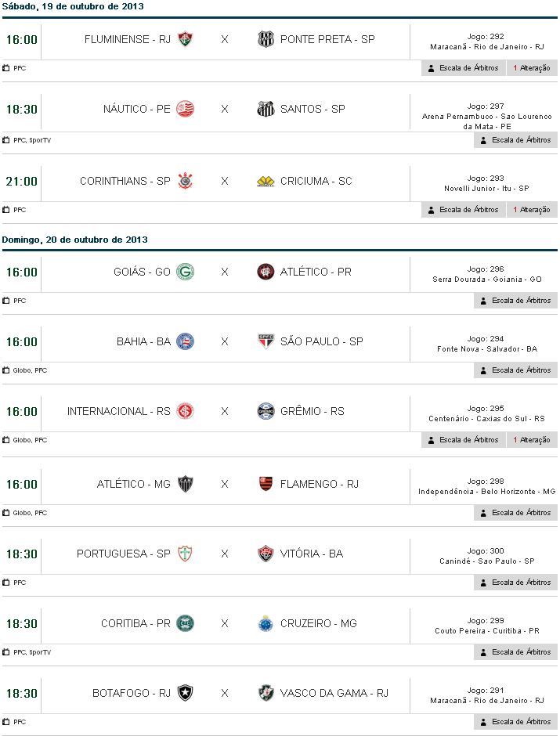This screenshot has width=560, height=736.
Task: Open Escala de Árbitros for Náutico match
Action: [x=515, y=140]
